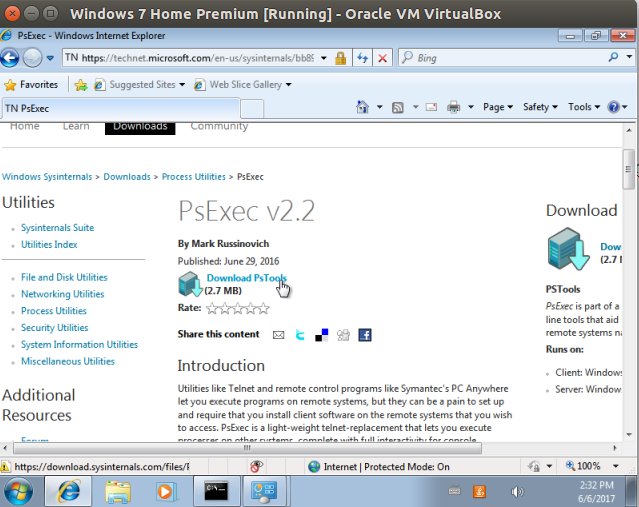The image size is (639, 507).
Task: Open Command Prompt from the taskbar
Action: coord(216,491)
